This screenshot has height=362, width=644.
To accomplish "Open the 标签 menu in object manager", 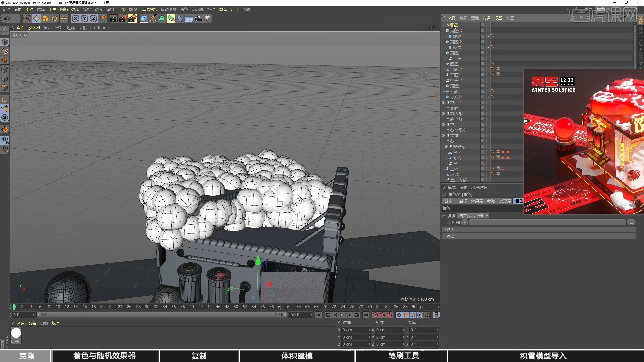I will coord(498,18).
